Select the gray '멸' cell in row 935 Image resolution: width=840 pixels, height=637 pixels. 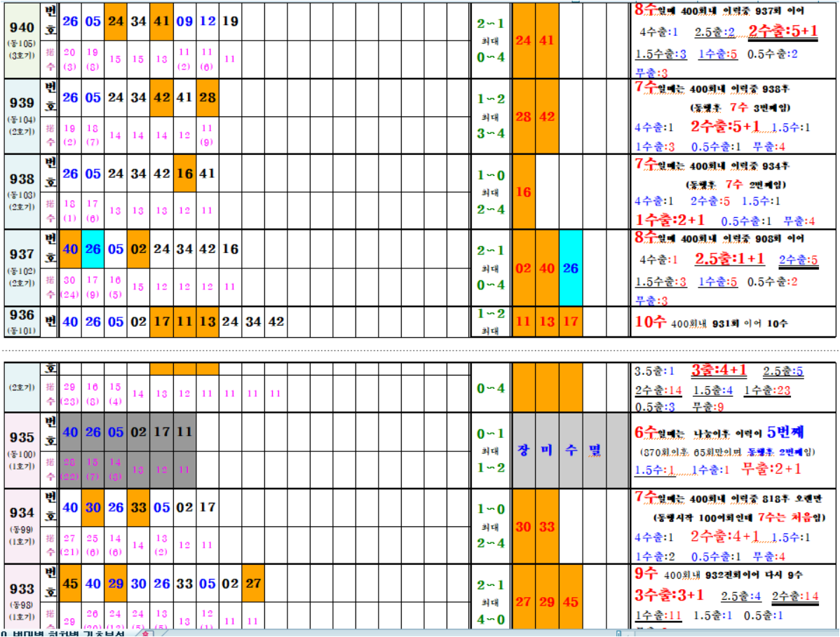pyautogui.click(x=595, y=450)
